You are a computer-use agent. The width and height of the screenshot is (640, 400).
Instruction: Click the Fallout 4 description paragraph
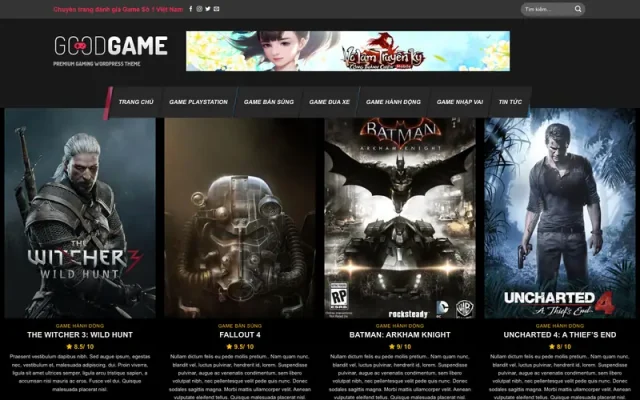(x=240, y=377)
